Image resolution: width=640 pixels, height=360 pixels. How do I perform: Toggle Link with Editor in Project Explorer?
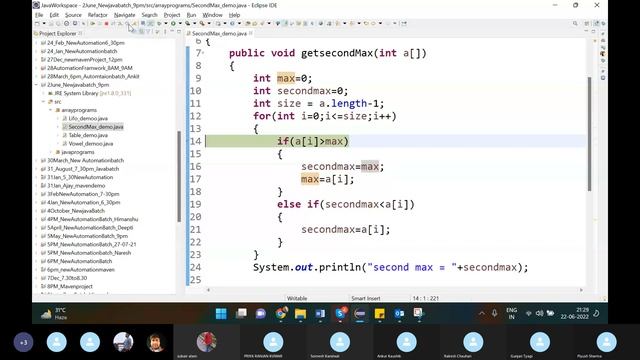click(x=141, y=32)
